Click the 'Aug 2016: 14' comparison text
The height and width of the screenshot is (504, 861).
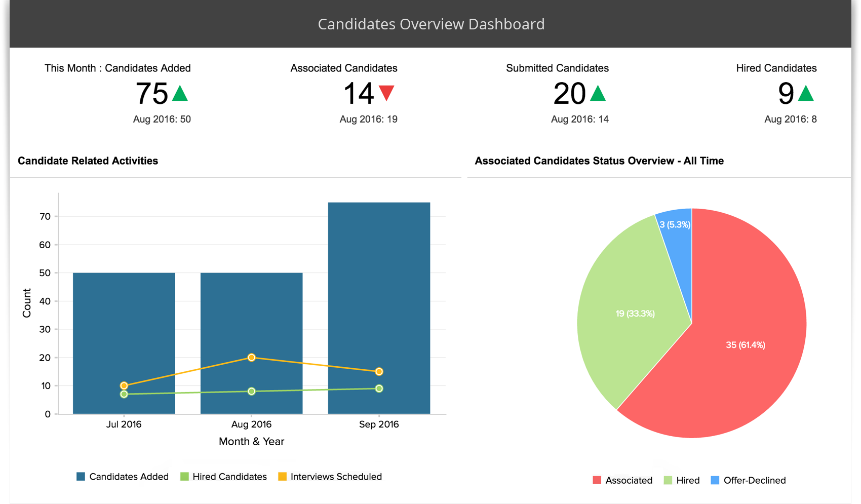(580, 119)
